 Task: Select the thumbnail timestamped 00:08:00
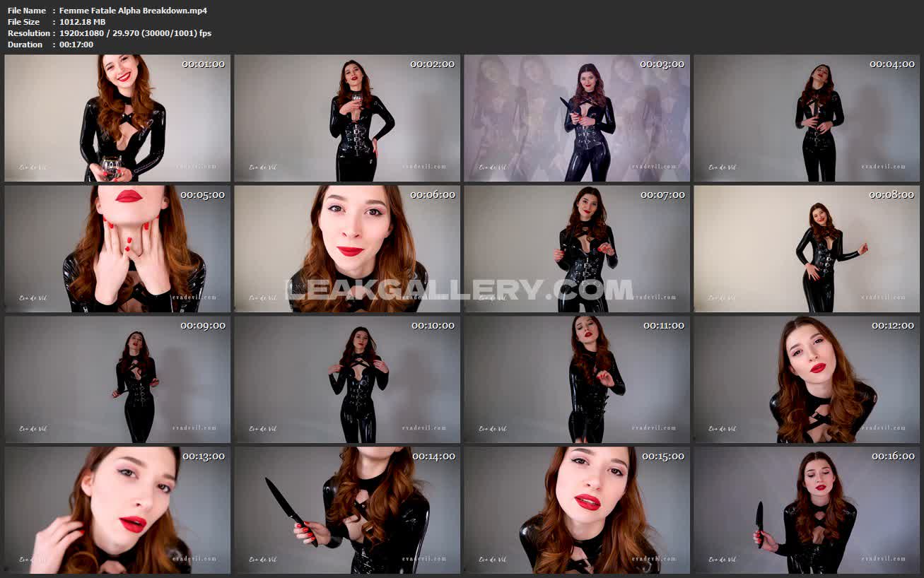pyautogui.click(x=807, y=249)
